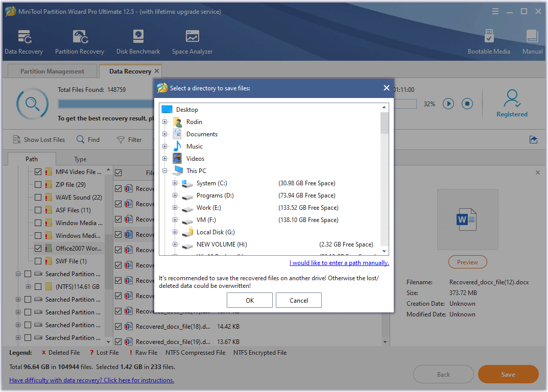The image size is (548, 392).
Task: Launch Disk Benchmark
Action: [138, 42]
